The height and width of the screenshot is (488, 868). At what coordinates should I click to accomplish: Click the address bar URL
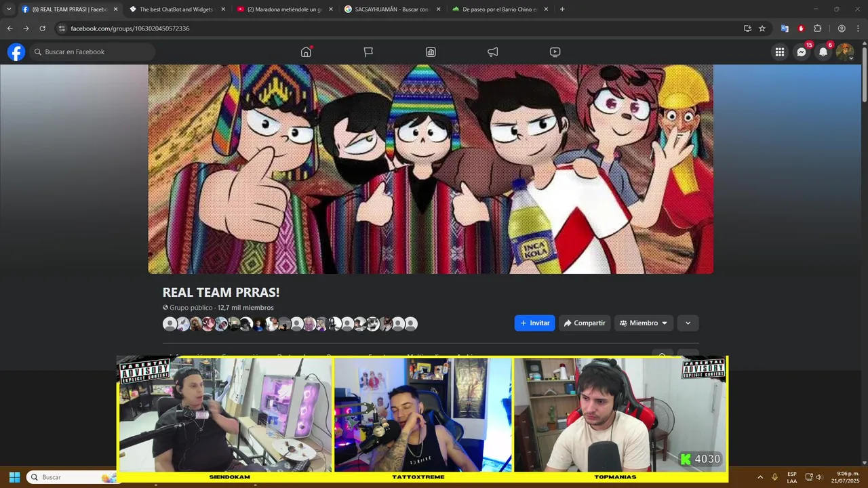tap(130, 28)
